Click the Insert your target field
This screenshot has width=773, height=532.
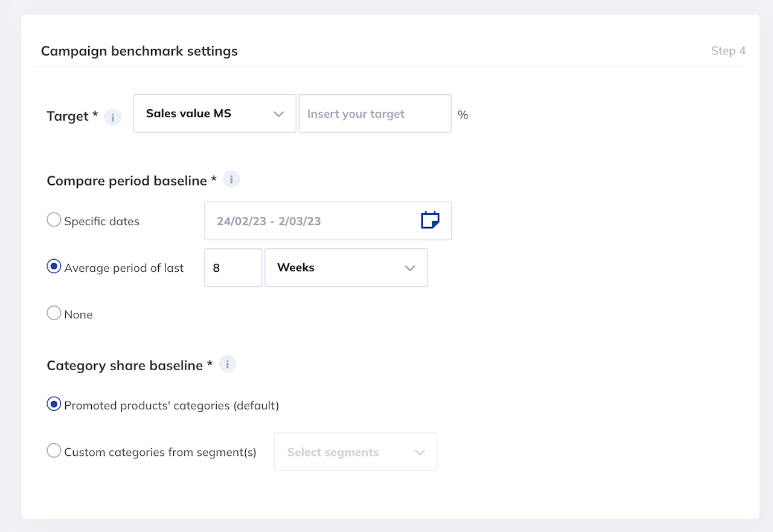coord(374,114)
